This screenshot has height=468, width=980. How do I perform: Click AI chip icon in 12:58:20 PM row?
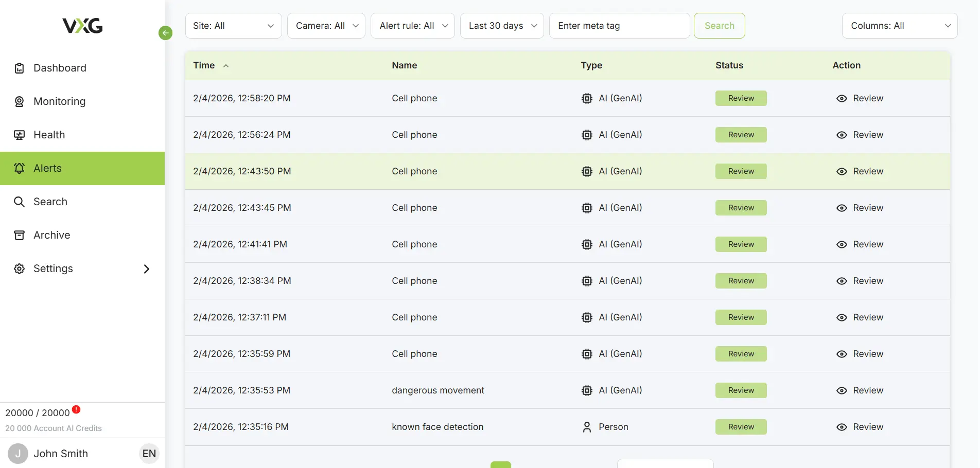(x=587, y=98)
